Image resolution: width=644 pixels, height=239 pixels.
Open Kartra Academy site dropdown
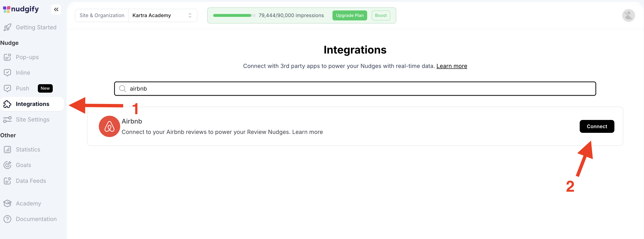click(x=163, y=16)
